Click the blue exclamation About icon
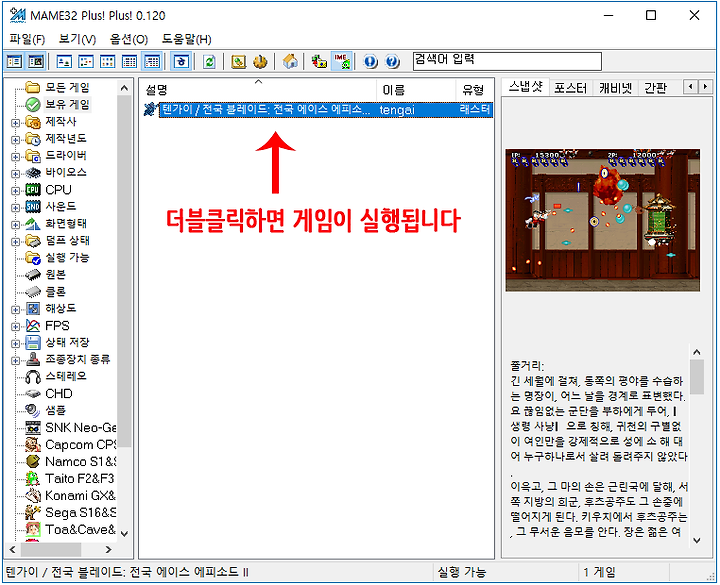This screenshot has height=585, width=720. [371, 62]
